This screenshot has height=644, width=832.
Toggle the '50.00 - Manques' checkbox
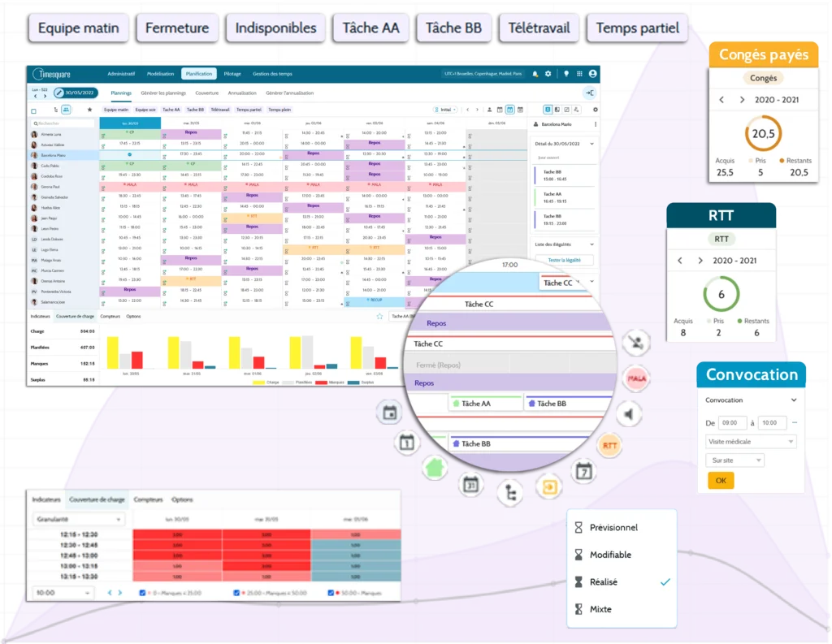click(x=331, y=593)
